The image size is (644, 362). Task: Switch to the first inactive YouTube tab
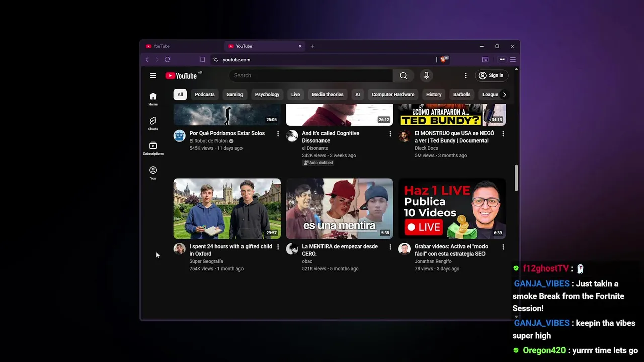pyautogui.click(x=181, y=46)
